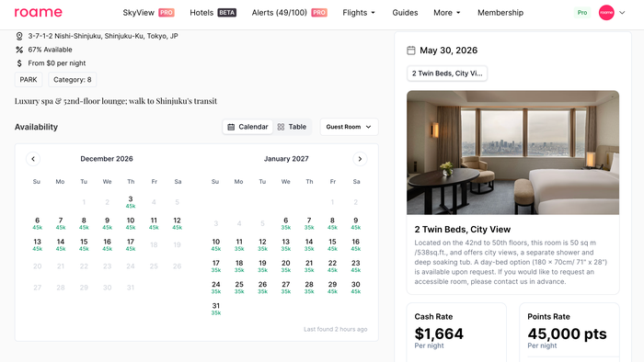Switch availability to Calendar view
The height and width of the screenshot is (362, 644).
247,127
